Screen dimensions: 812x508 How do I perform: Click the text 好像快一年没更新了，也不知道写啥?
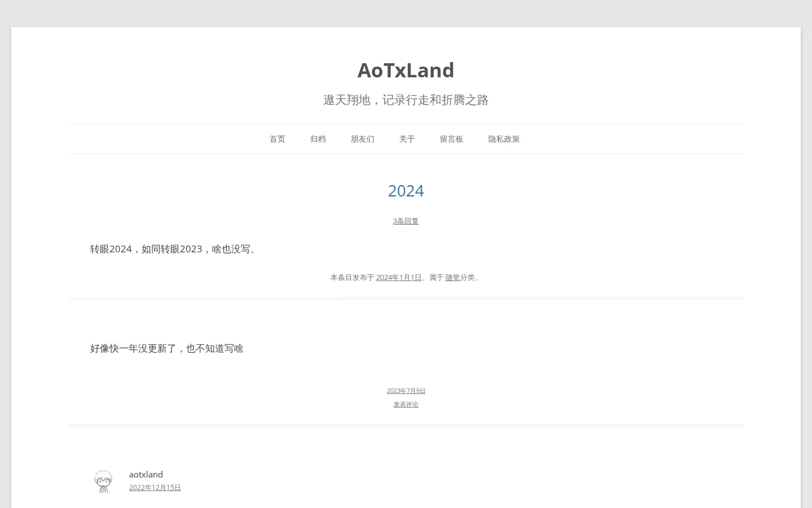click(x=167, y=348)
